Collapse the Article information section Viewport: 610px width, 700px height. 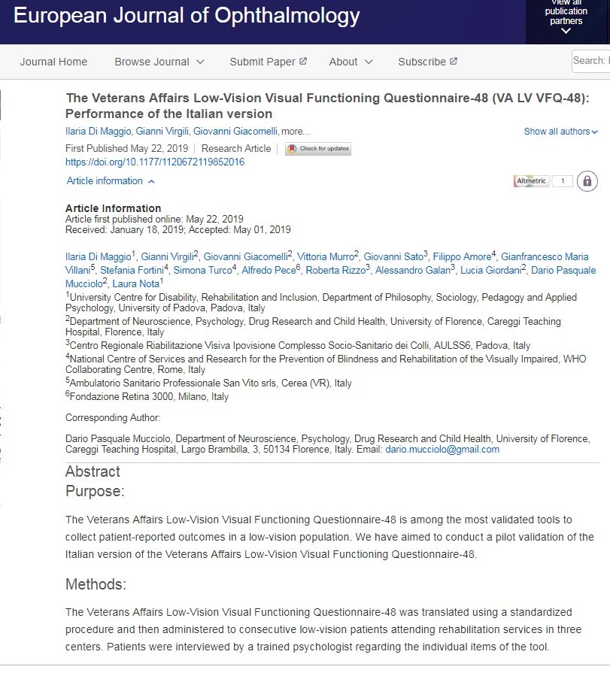coord(111,180)
